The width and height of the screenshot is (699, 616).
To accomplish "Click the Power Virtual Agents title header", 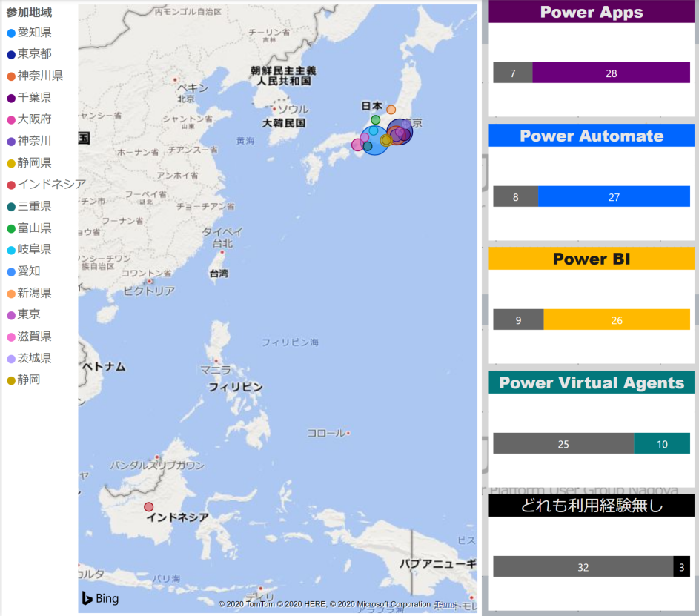I will pos(592,382).
